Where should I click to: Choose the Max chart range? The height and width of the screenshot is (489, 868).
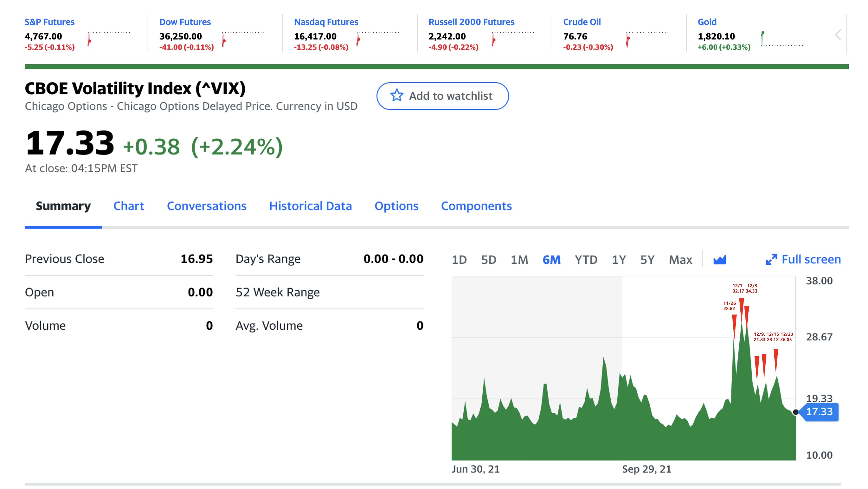[x=680, y=260]
